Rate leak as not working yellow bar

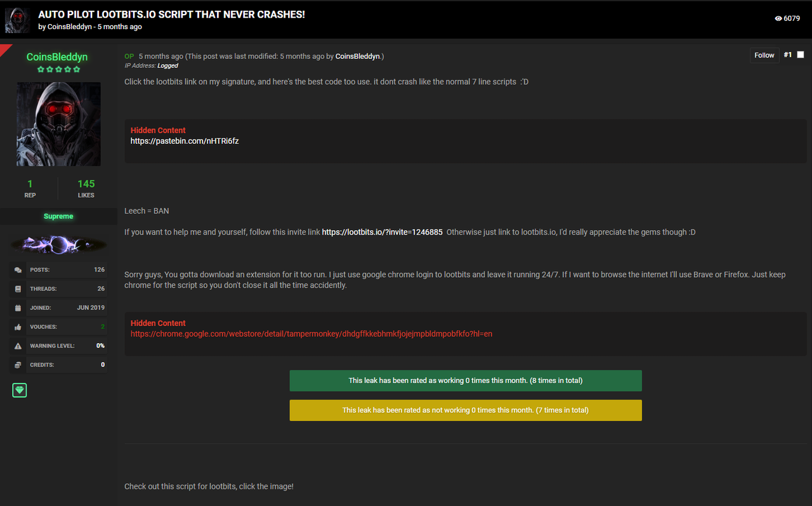click(x=466, y=410)
